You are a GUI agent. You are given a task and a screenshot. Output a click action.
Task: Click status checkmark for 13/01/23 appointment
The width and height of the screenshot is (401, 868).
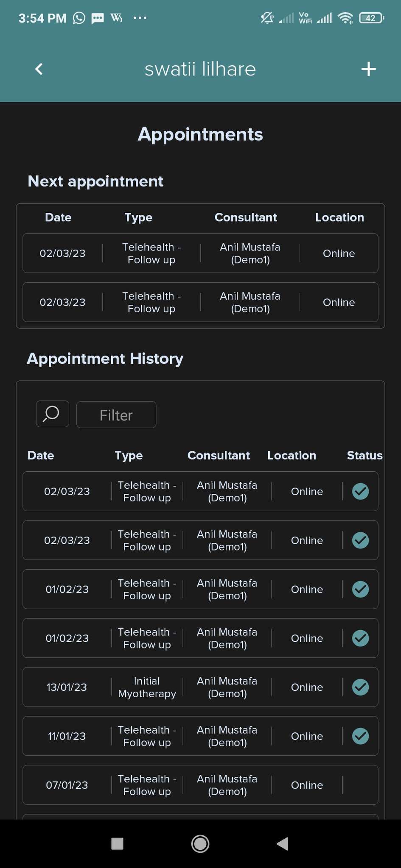(360, 687)
